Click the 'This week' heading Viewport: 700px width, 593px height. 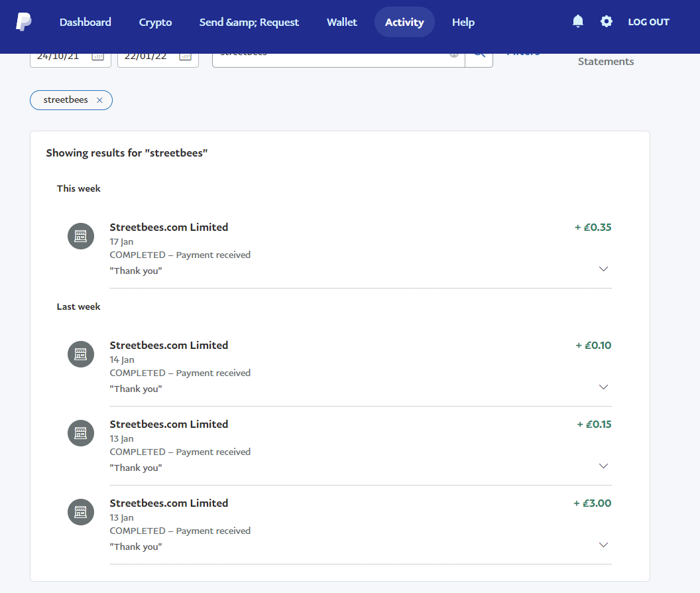[79, 188]
